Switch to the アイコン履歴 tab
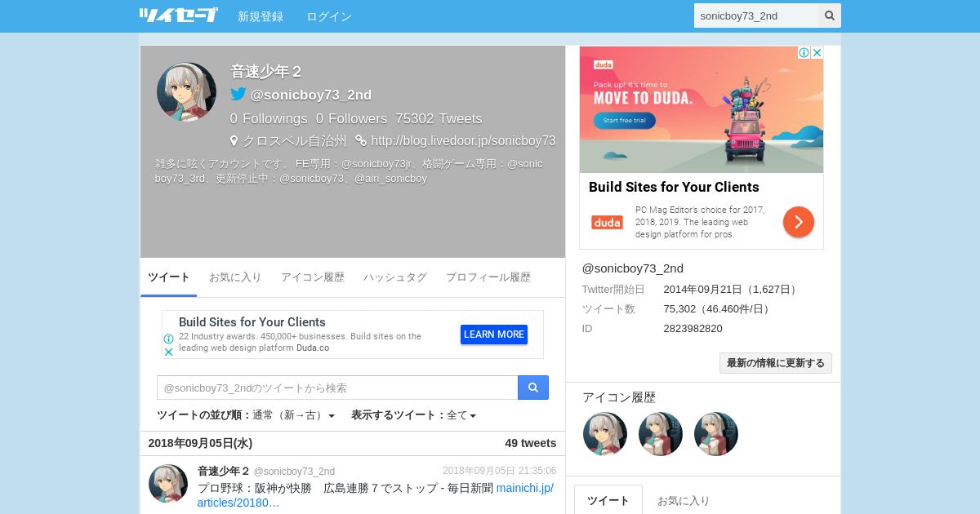The height and width of the screenshot is (514, 980). point(313,277)
